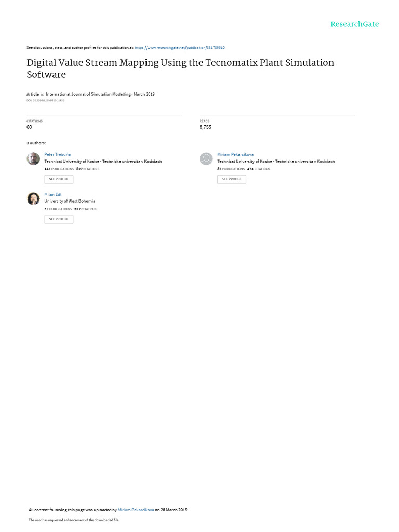
Task: Click Milan Edl's 527 citations stat
Action: click(x=86, y=209)
